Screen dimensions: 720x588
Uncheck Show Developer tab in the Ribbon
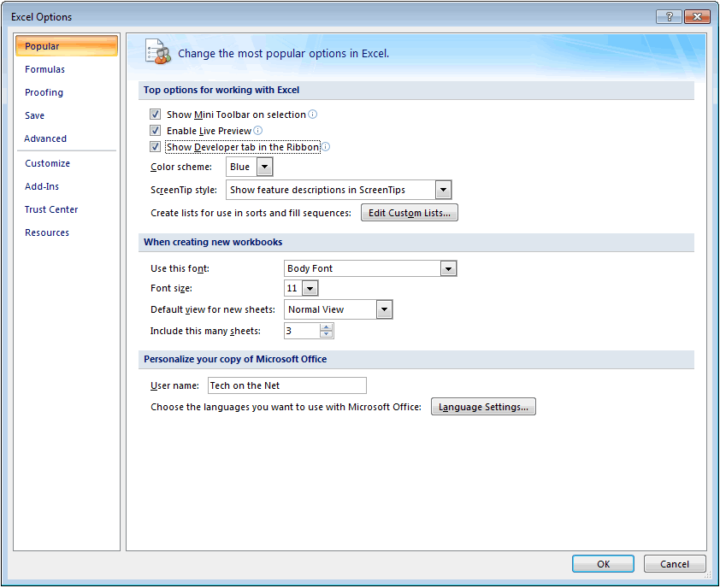point(156,147)
